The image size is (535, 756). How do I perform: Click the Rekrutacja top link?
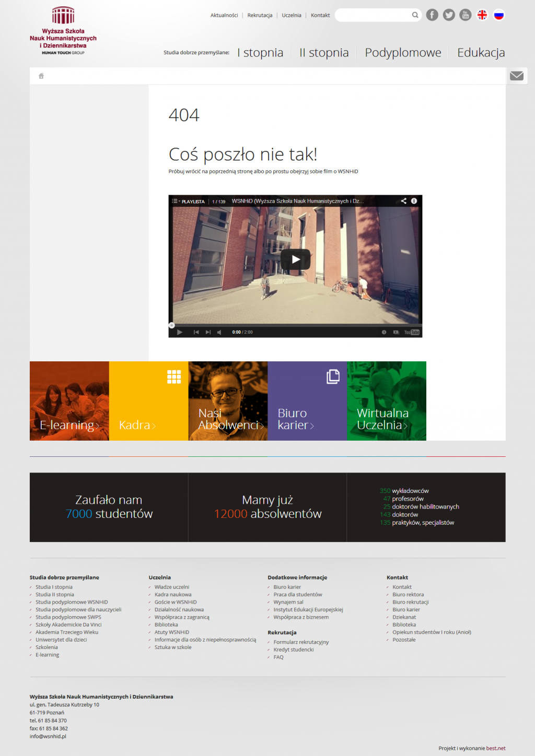tap(260, 15)
